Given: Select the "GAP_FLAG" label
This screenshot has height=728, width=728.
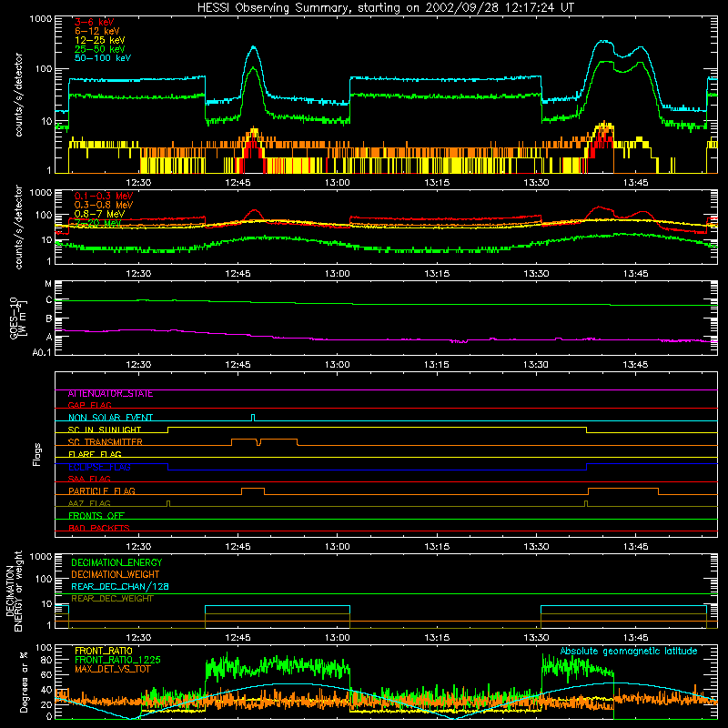Looking at the screenshot, I should tap(89, 405).
